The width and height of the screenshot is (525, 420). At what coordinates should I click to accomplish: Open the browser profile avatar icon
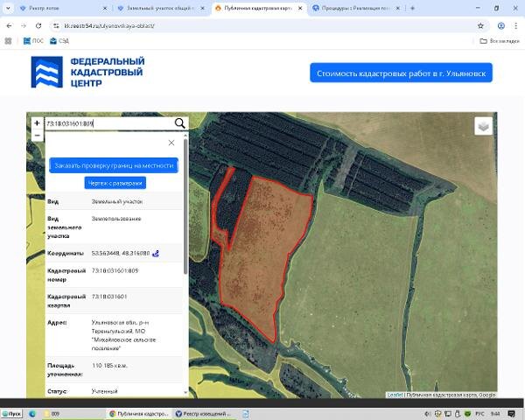(x=500, y=25)
